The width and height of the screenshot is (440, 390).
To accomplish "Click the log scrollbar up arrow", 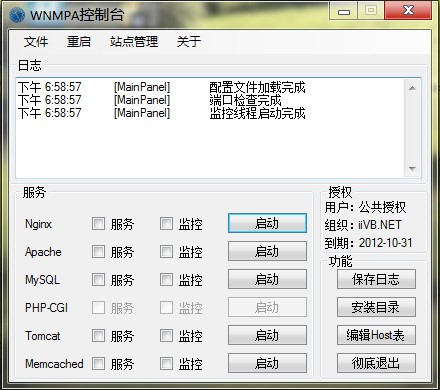I will pyautogui.click(x=412, y=88).
